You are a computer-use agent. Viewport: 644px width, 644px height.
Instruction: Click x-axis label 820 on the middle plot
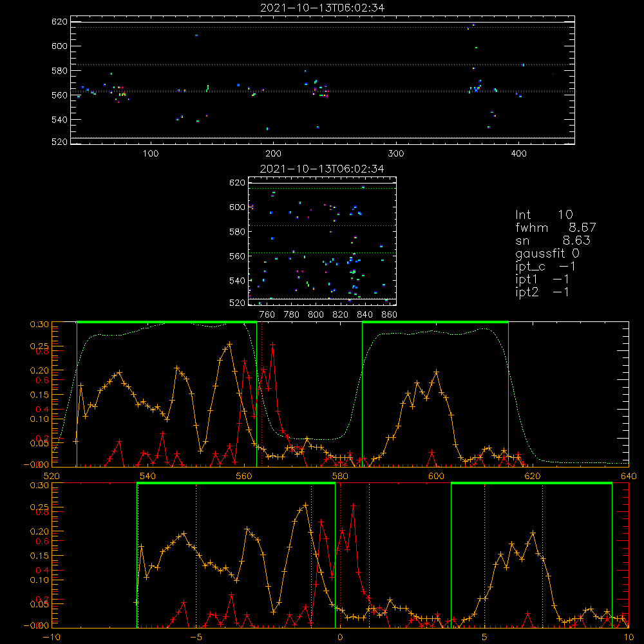[x=341, y=315]
